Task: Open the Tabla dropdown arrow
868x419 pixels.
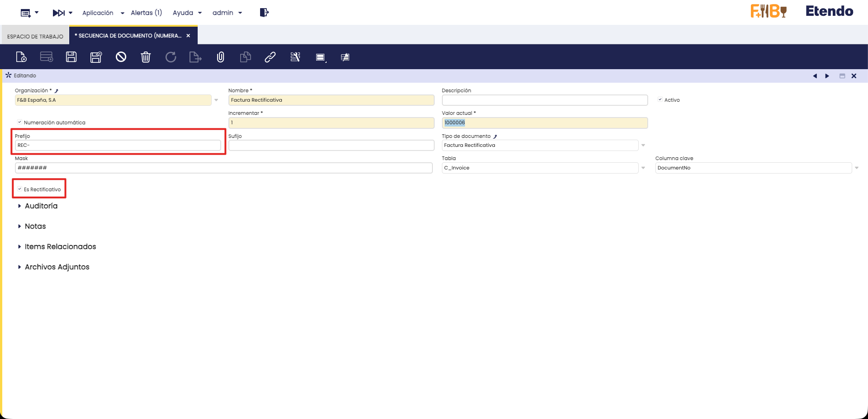Action: (643, 168)
